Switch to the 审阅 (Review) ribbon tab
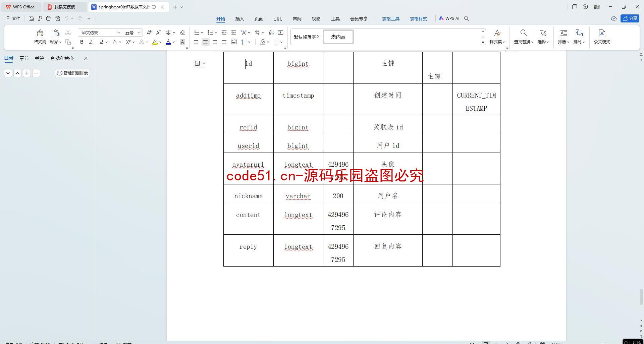The height and width of the screenshot is (344, 644). pos(297,19)
